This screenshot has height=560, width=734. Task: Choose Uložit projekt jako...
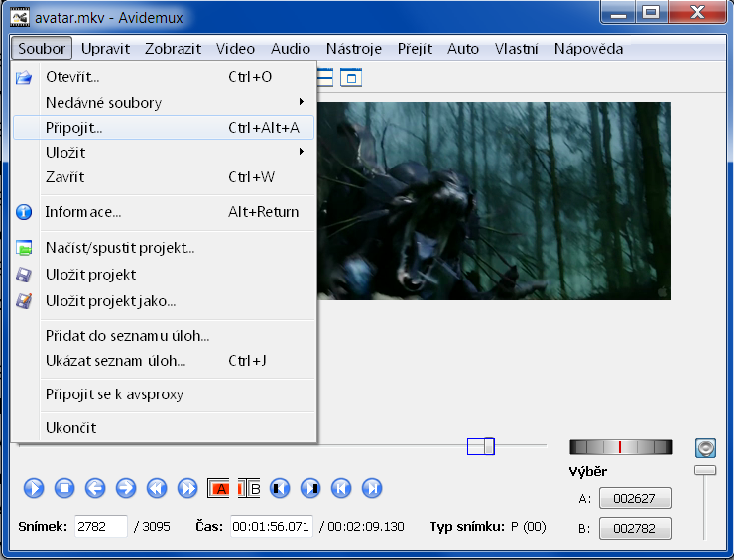click(163, 301)
